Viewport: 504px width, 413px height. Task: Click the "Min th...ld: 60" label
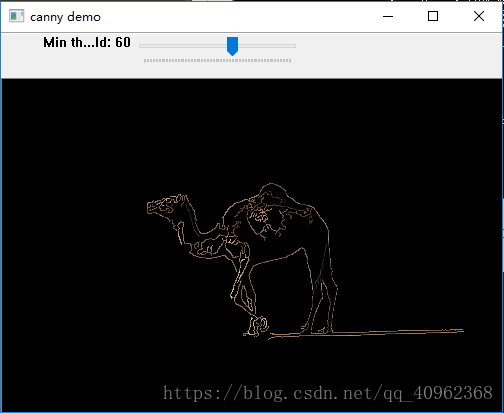[x=87, y=43]
